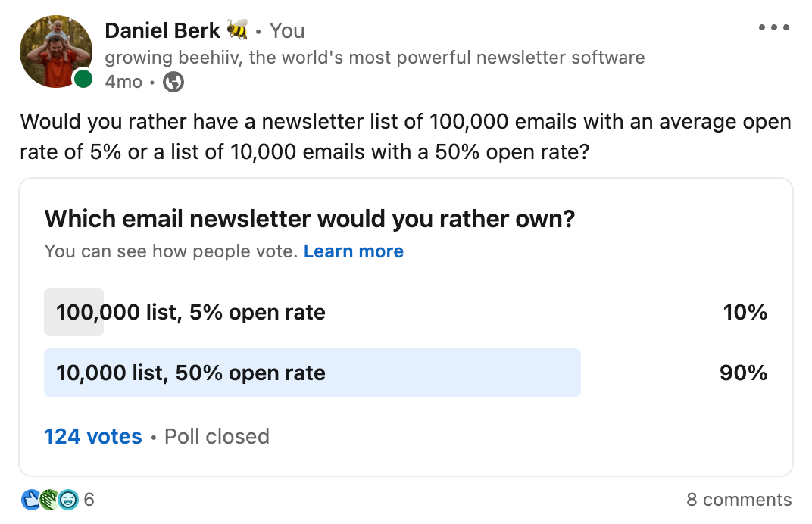This screenshot has height=524, width=812.
Task: Select the "10,000 list, 50% open rate" option
Action: coord(191,373)
